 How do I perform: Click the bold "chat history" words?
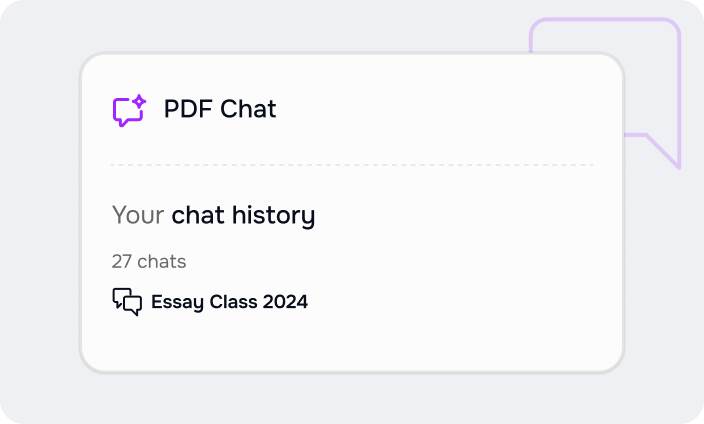tap(243, 215)
